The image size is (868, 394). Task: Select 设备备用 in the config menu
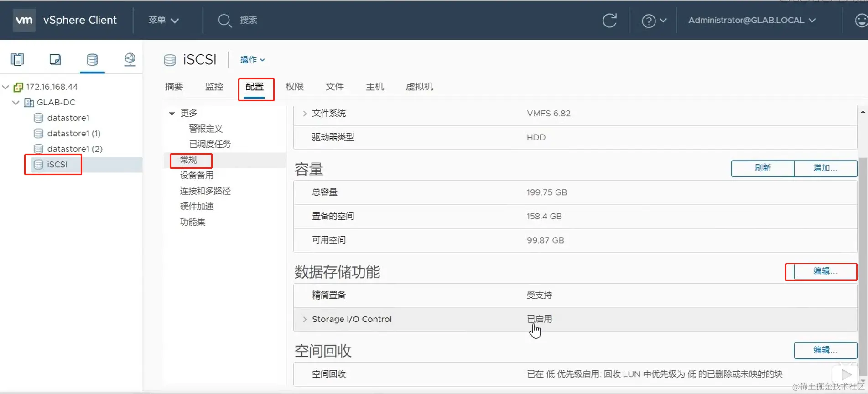point(197,175)
